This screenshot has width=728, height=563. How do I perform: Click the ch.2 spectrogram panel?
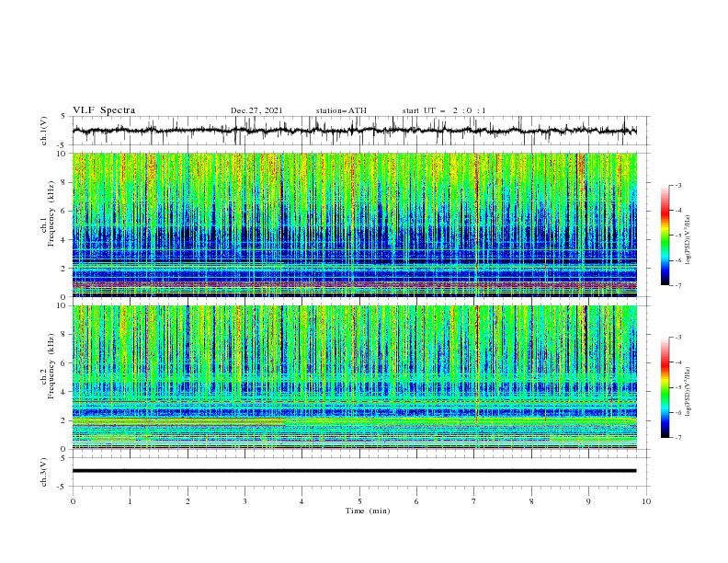tap(355, 377)
